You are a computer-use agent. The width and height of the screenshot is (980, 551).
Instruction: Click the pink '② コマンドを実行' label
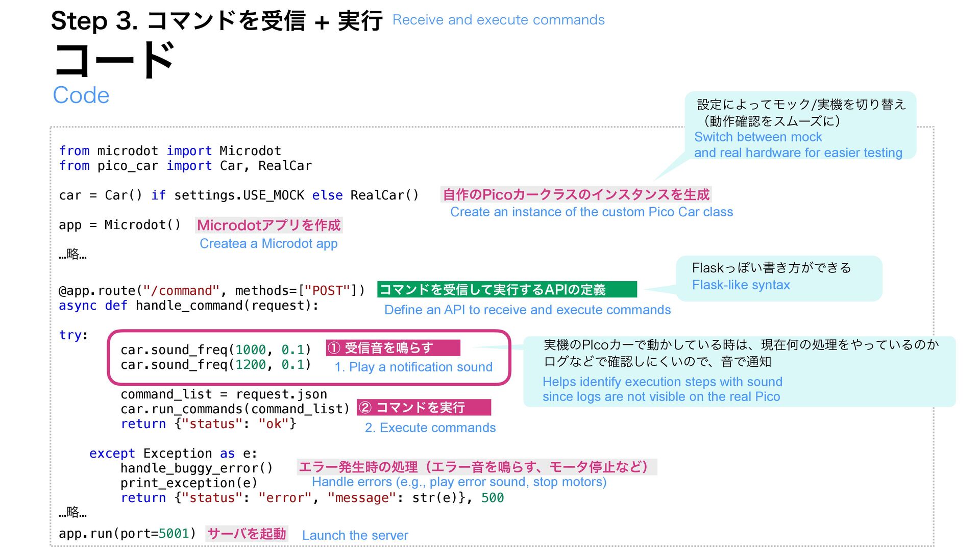[423, 408]
